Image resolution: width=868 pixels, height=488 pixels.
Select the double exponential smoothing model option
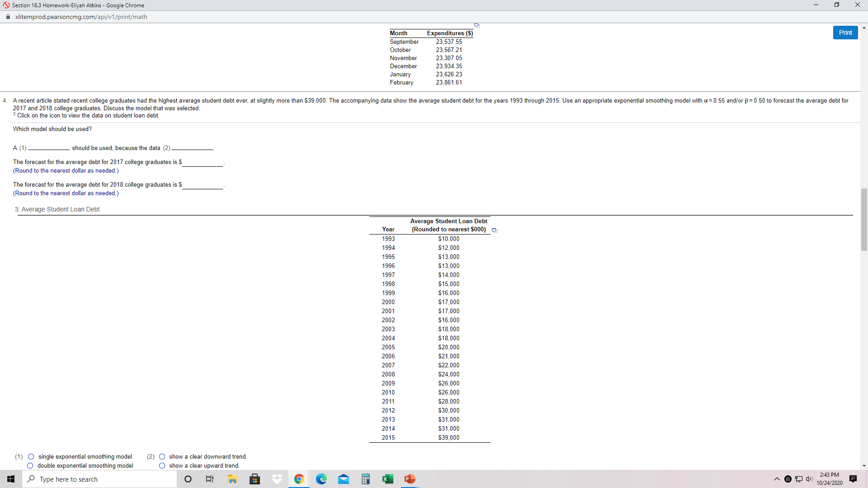[30, 465]
